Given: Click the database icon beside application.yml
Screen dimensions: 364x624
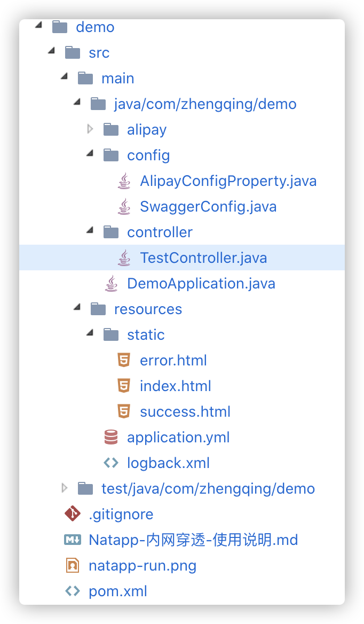Looking at the screenshot, I should 111,438.
